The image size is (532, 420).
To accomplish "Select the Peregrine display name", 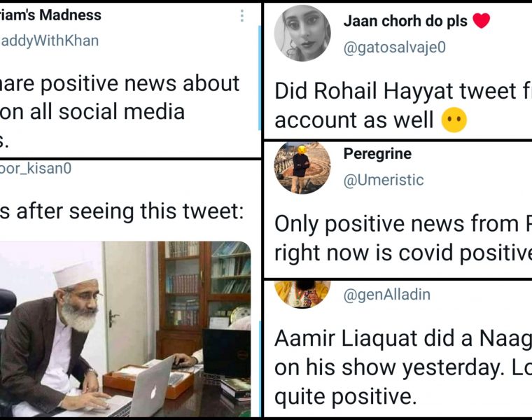I will point(377,154).
